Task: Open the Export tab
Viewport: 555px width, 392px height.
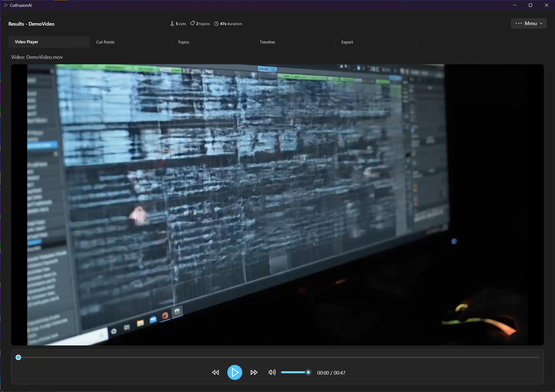Action: pos(347,42)
